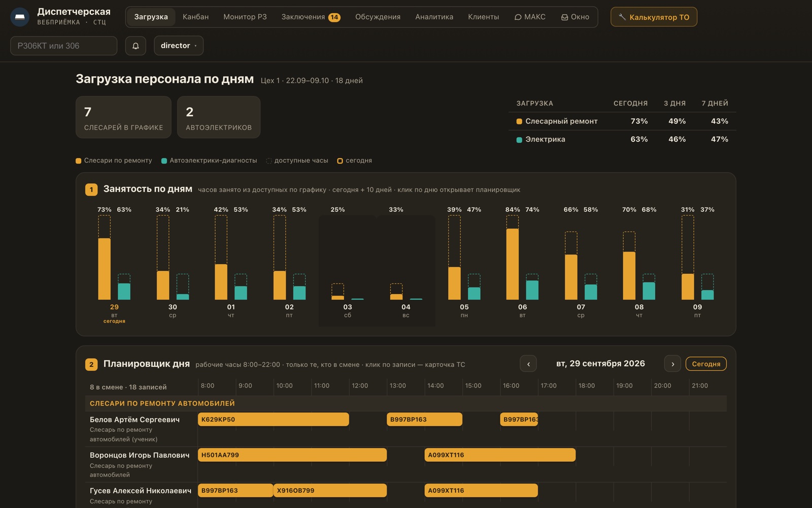Switch to the Канбан tab
This screenshot has width=812, height=508.
click(195, 17)
